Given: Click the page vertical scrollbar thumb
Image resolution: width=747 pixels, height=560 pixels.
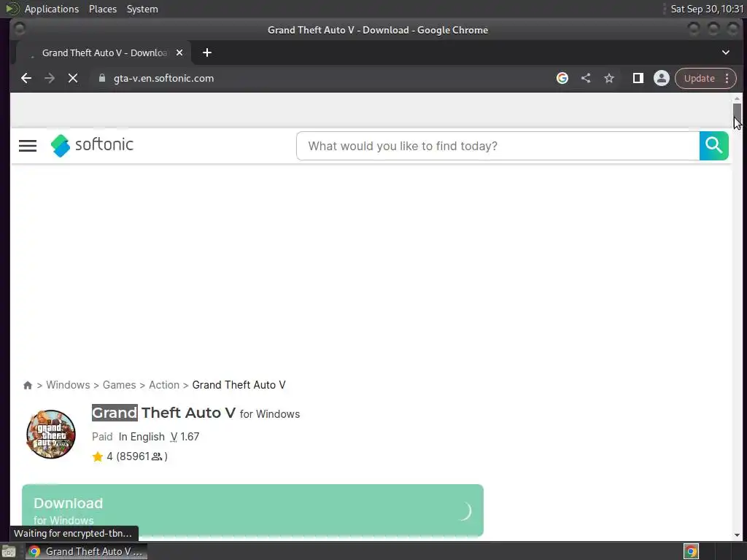Looking at the screenshot, I should point(737,114).
